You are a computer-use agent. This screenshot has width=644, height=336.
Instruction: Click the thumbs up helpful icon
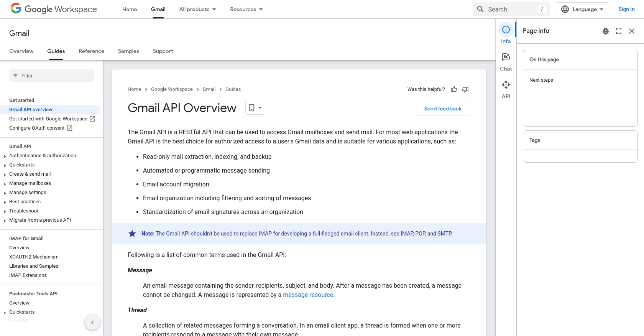click(x=454, y=89)
